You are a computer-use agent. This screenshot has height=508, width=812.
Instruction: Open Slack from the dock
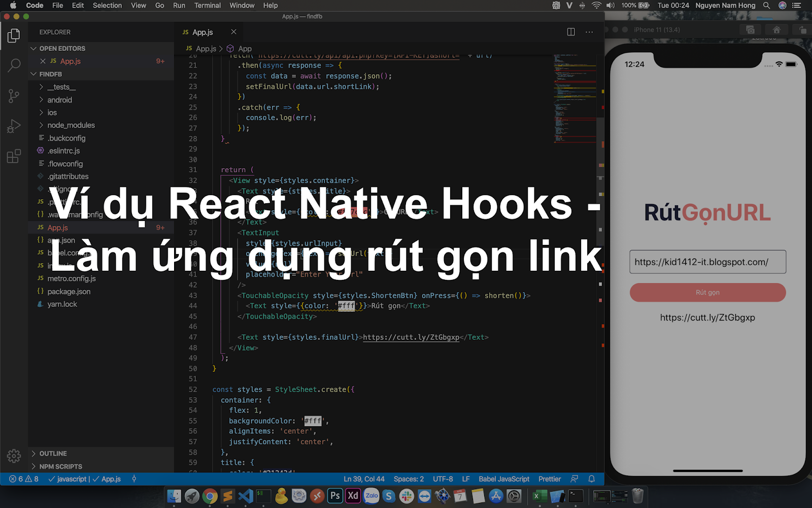point(407,496)
